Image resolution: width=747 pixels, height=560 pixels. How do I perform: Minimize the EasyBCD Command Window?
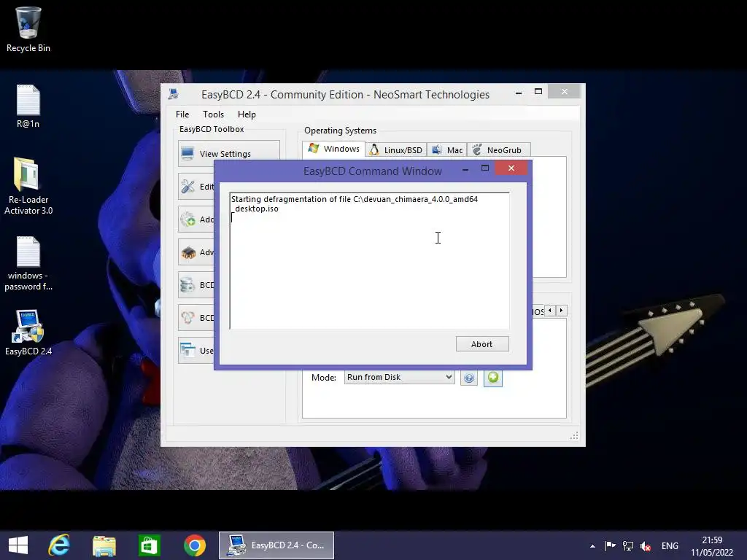[465, 169]
